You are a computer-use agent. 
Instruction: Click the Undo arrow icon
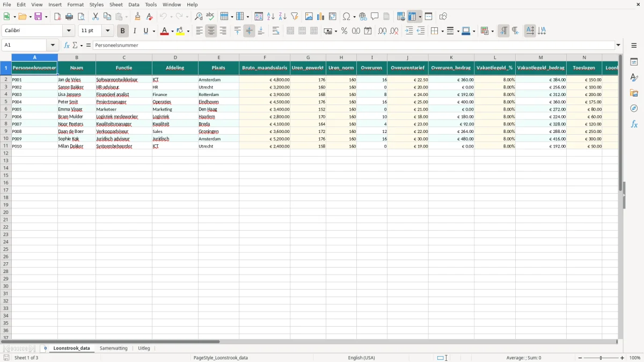(163, 17)
